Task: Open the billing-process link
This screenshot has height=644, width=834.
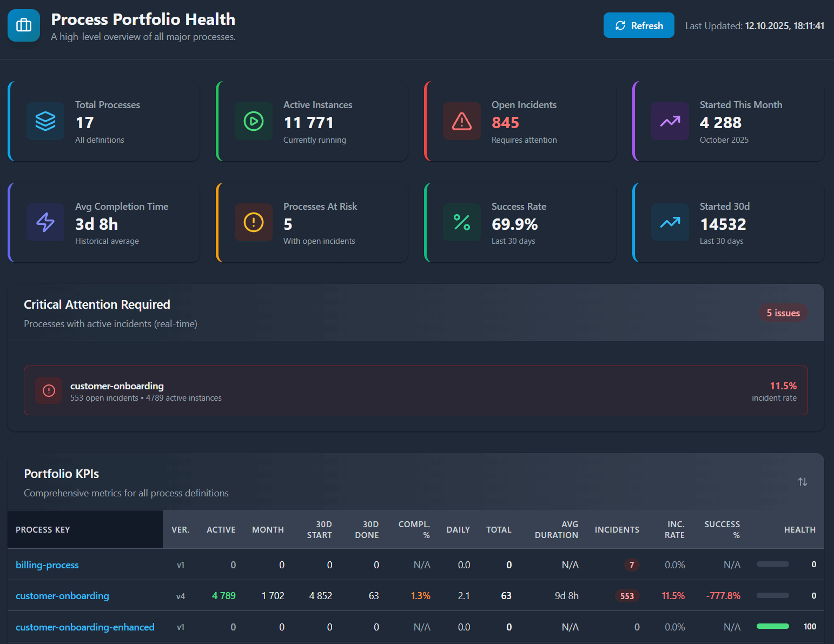Action: tap(47, 565)
